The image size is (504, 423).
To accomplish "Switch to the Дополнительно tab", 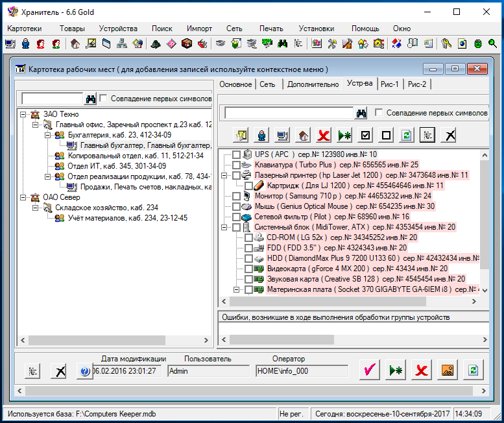I will tap(313, 84).
